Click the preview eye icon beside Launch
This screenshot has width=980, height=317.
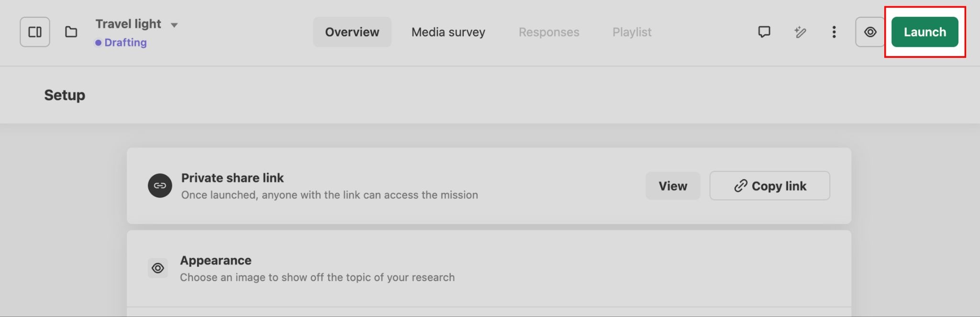pyautogui.click(x=870, y=32)
